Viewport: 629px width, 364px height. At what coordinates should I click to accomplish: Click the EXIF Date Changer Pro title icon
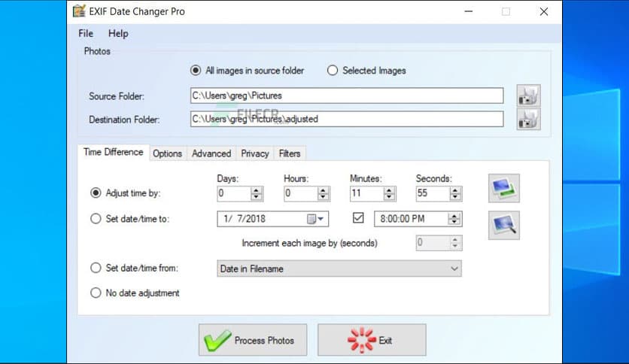[80, 11]
